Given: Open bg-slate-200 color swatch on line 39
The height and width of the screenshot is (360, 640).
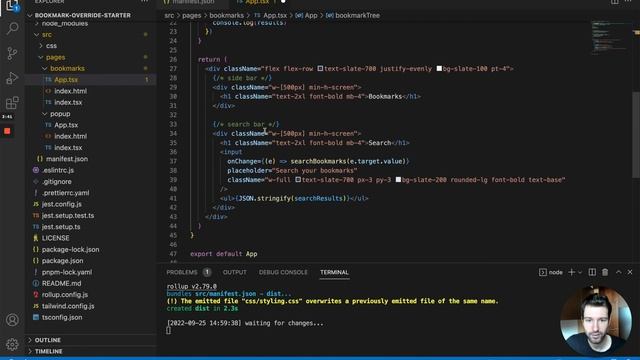Looking at the screenshot, I should [x=398, y=180].
